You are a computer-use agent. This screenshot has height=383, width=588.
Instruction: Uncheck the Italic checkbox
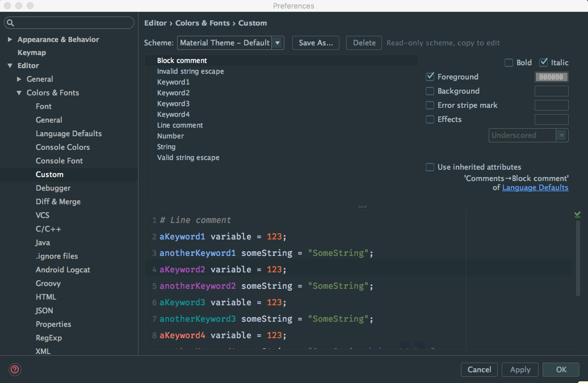544,62
